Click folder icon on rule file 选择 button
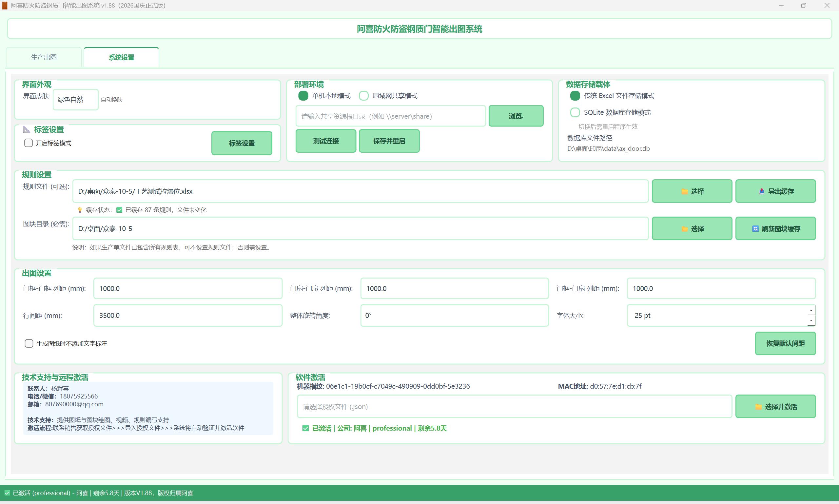 tap(684, 192)
